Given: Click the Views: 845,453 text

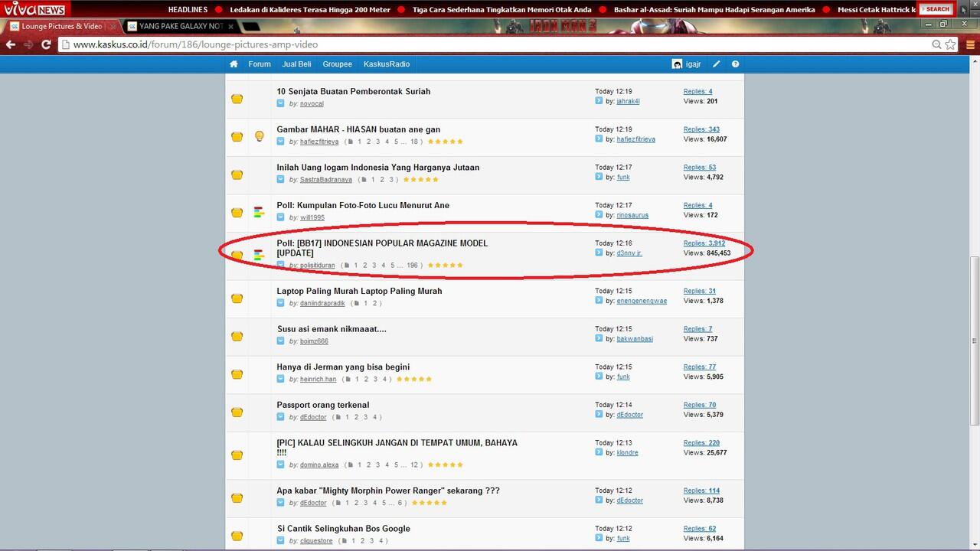Looking at the screenshot, I should [707, 253].
